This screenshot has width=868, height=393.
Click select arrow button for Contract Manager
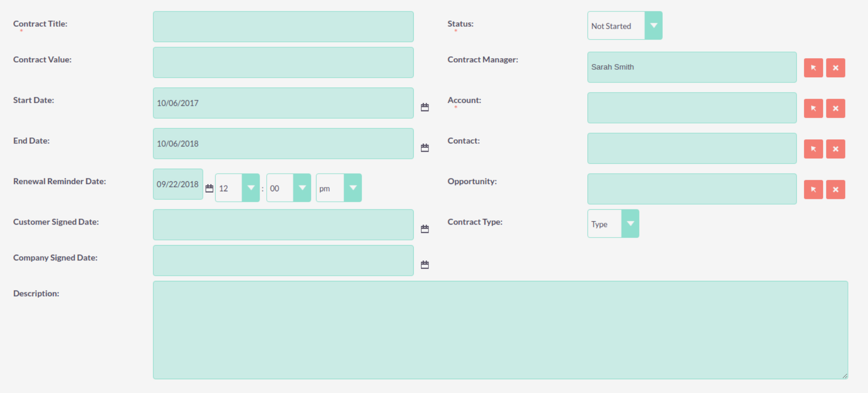(x=813, y=68)
